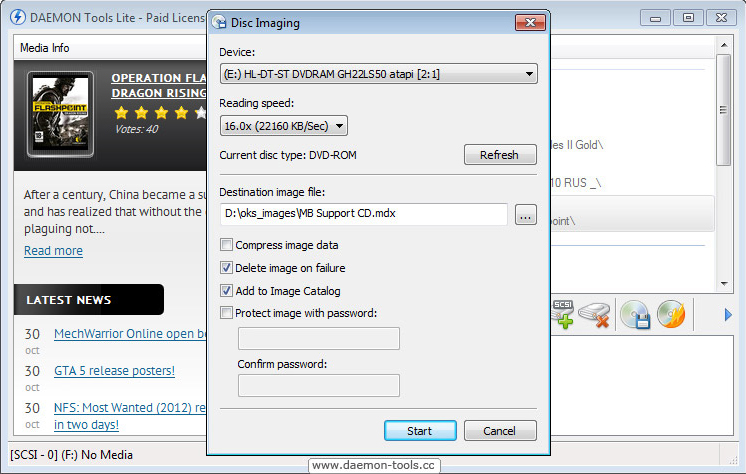Click the Burn image to disc icon
The width and height of the screenshot is (746, 474).
(671, 314)
